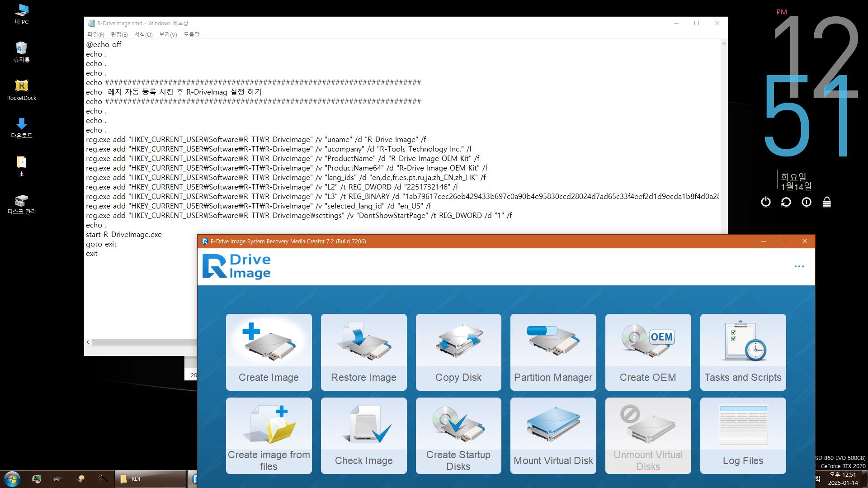Select the 다운로드 desktop icon
The image size is (868, 488).
pos(21,128)
